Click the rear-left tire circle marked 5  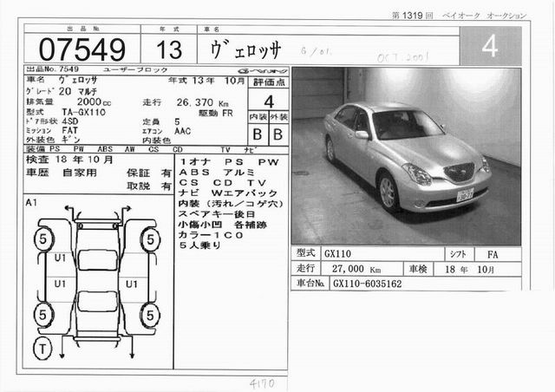click(43, 315)
